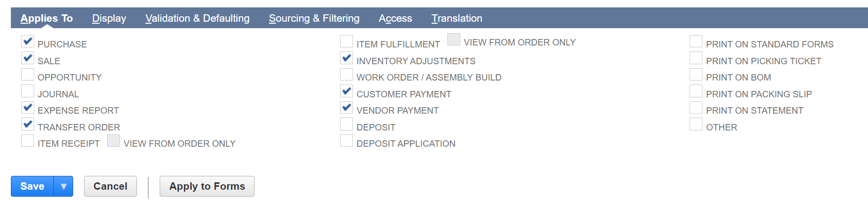Uncheck the Sale checkbox
The height and width of the screenshot is (207, 868).
[x=28, y=58]
